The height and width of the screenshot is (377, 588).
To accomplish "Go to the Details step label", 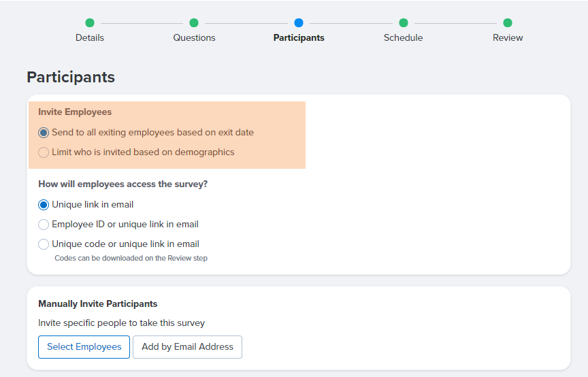I will tap(90, 38).
